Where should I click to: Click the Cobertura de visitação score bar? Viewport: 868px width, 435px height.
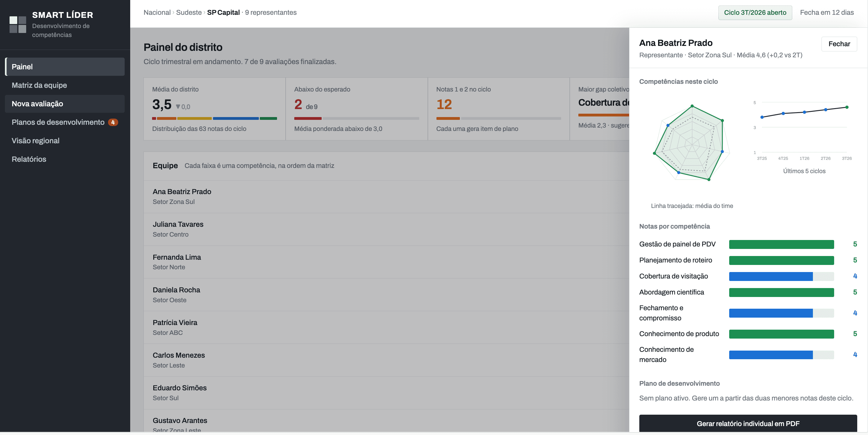pos(781,276)
